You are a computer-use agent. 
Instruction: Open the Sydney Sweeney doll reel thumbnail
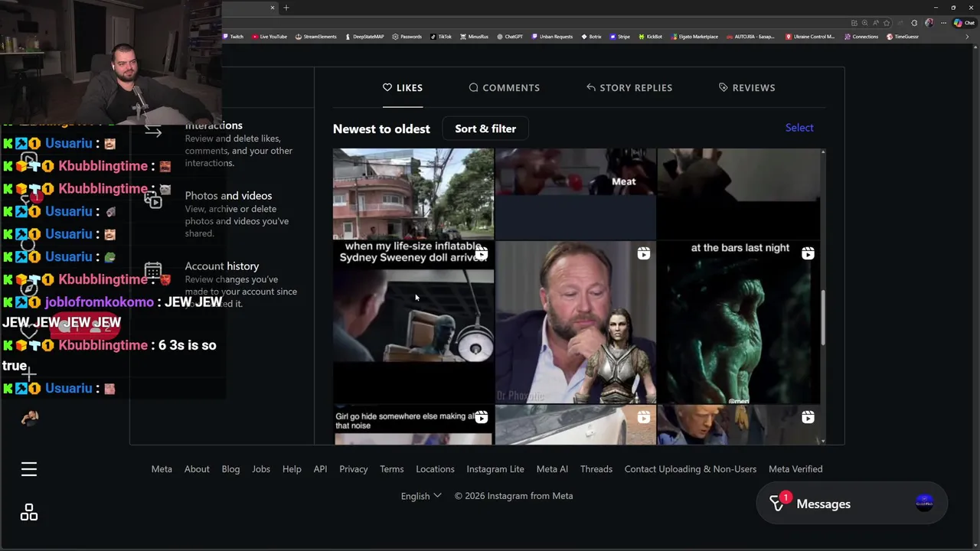tap(413, 322)
